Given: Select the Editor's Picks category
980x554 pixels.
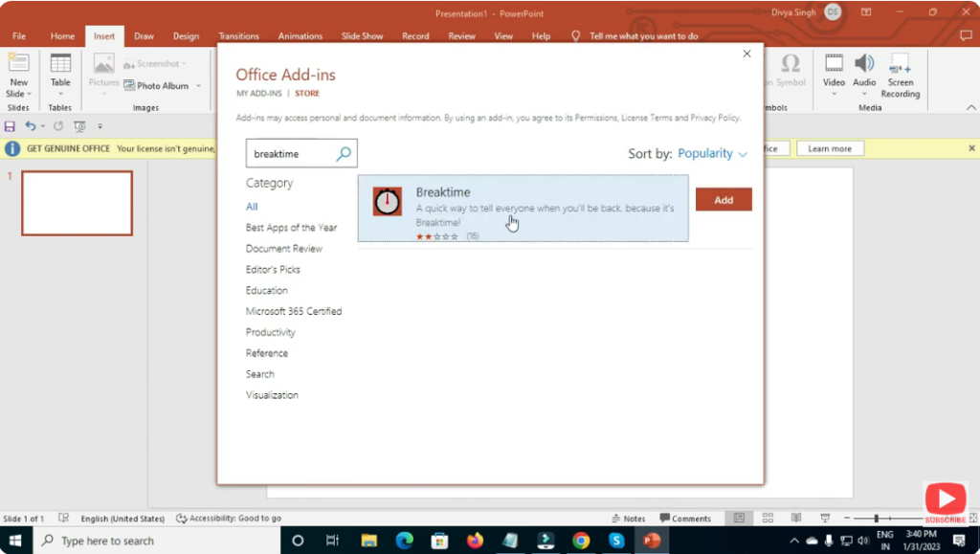Looking at the screenshot, I should [273, 270].
